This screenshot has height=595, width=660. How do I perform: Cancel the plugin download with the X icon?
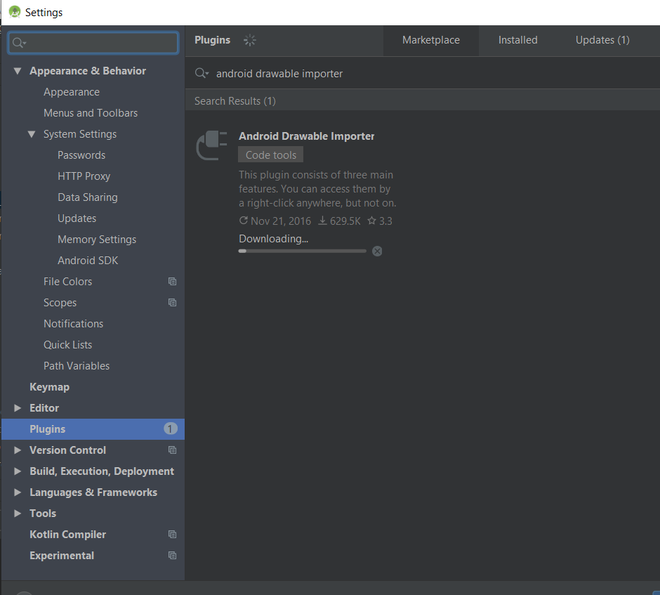click(377, 251)
